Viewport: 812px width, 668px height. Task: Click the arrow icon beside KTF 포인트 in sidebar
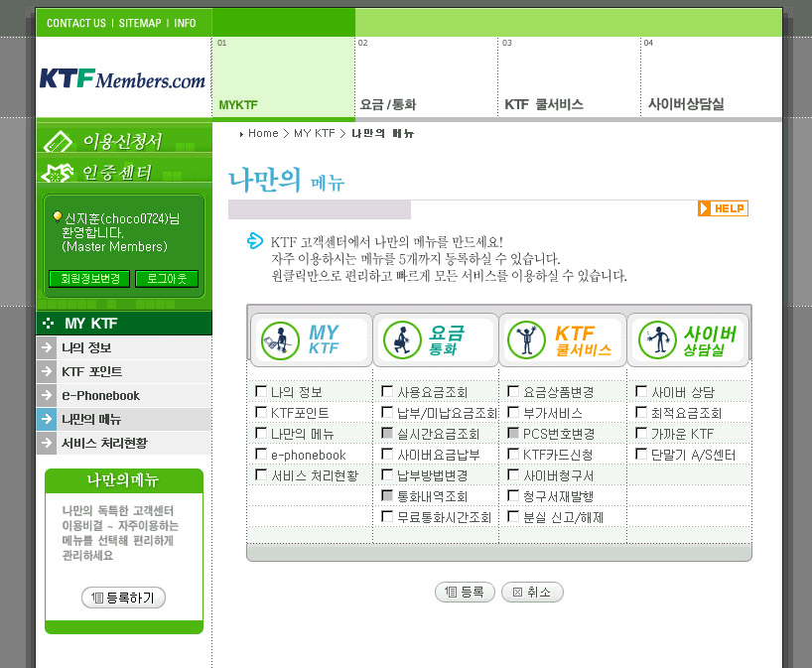tap(47, 371)
